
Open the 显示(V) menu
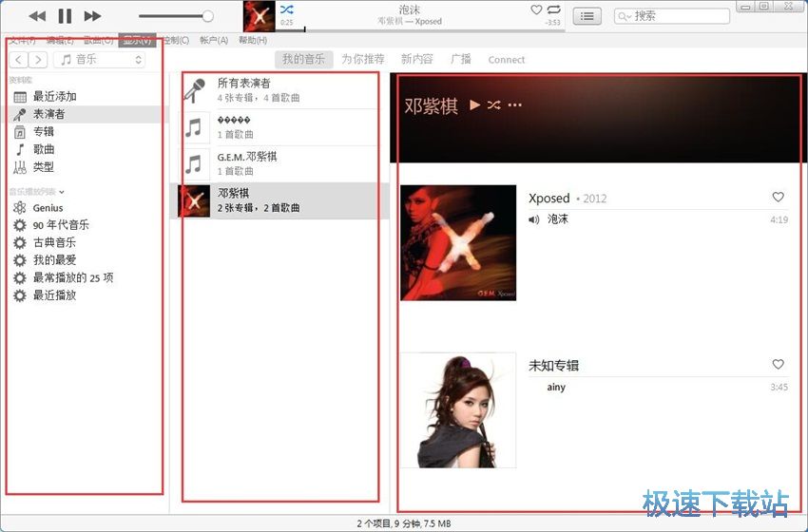click(137, 40)
